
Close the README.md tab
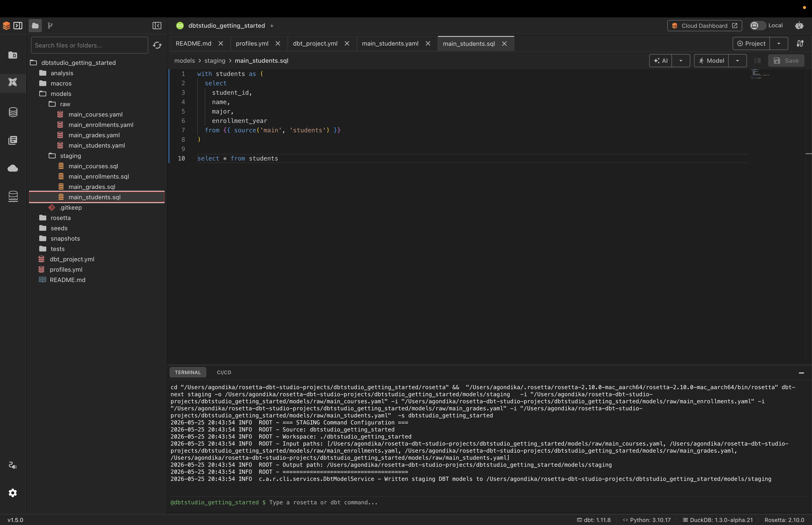[x=221, y=44]
